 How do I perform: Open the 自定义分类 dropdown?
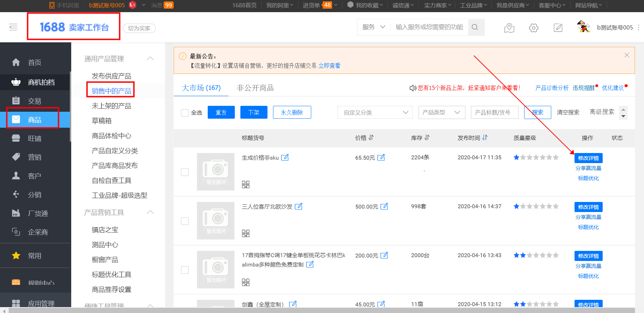coord(374,112)
